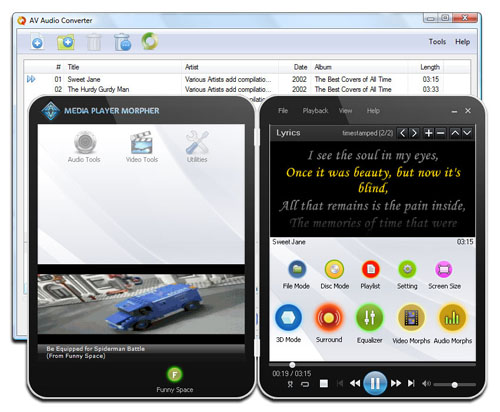The width and height of the screenshot is (500, 412).
Task: Click the now-playing arrow beside track 01
Action: click(31, 79)
